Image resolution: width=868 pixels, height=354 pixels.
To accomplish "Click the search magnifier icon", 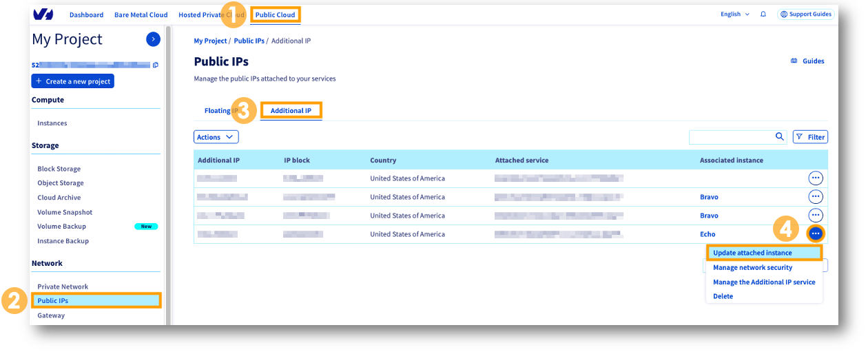I will point(780,136).
